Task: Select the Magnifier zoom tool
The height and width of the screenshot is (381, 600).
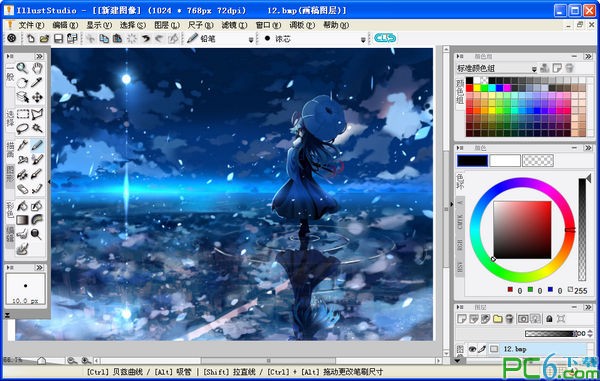Action: [23, 68]
